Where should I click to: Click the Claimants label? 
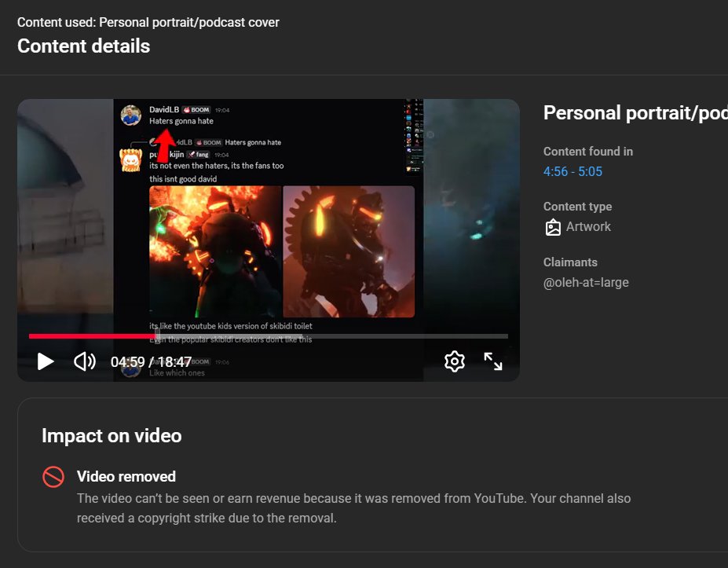coord(570,262)
